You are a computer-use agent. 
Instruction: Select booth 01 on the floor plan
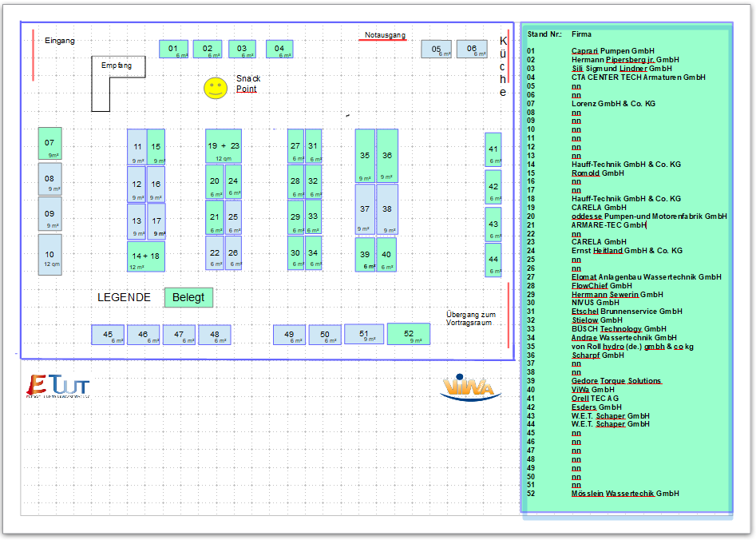173,50
